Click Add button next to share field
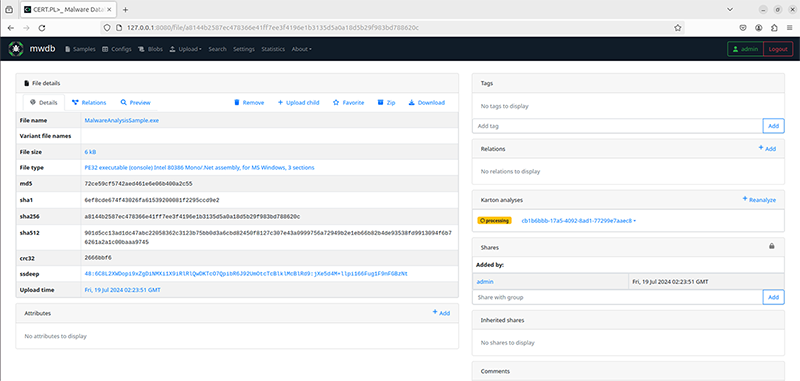 tap(773, 297)
